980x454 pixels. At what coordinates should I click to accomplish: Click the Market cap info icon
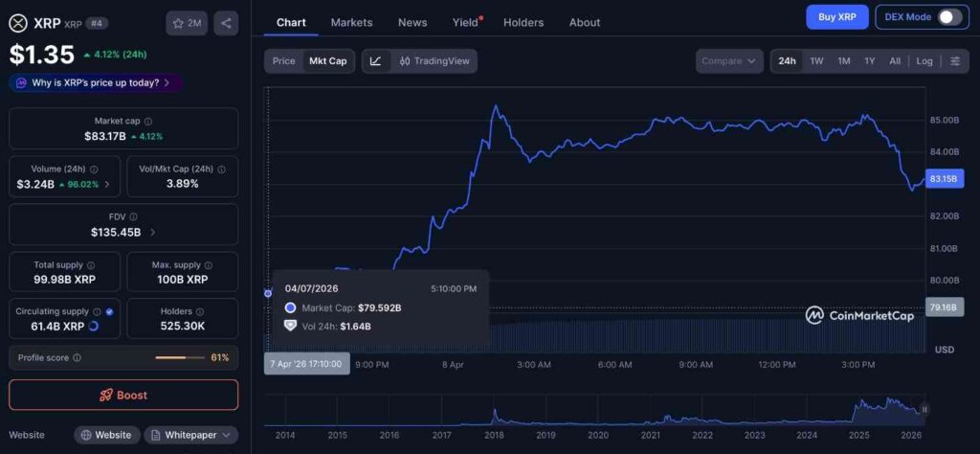point(147,122)
